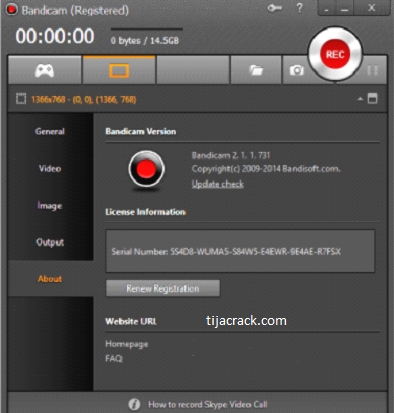Screen dimensions: 394x413
Task: Open the Image settings tab
Action: click(50, 206)
